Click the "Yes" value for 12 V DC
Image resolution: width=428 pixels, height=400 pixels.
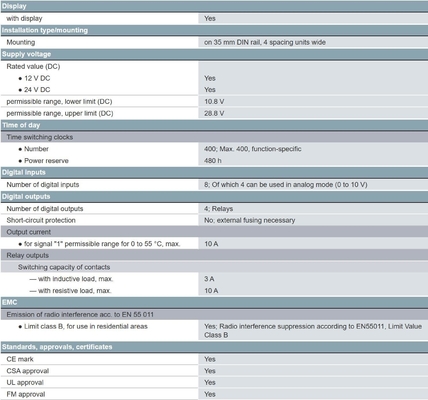pyautogui.click(x=210, y=78)
